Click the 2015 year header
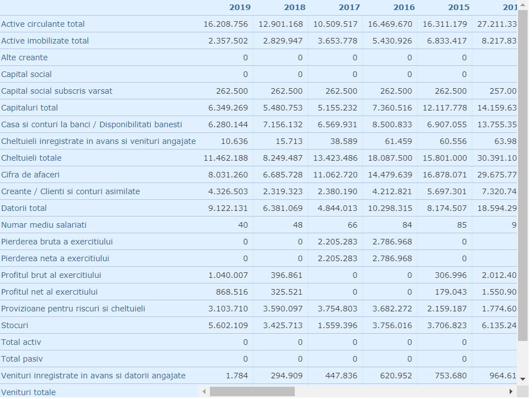 (x=459, y=7)
